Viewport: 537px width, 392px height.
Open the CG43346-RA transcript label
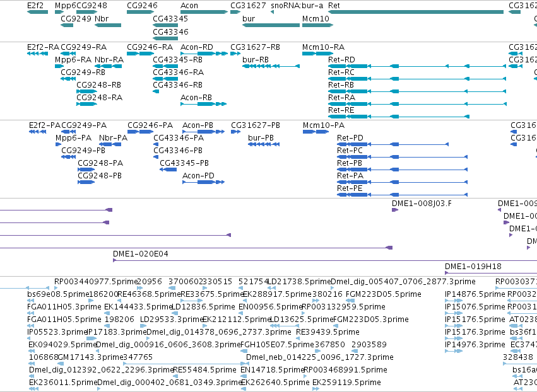[178, 72]
